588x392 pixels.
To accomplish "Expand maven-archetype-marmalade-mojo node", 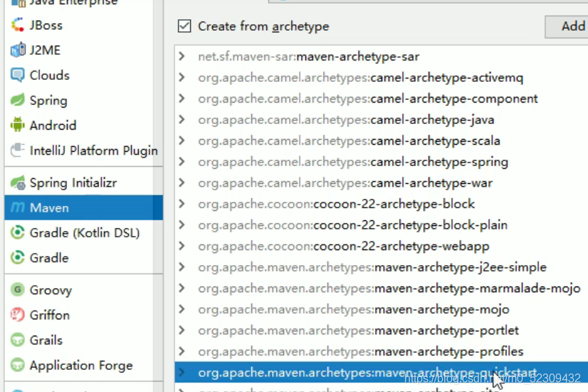I will pyautogui.click(x=182, y=288).
